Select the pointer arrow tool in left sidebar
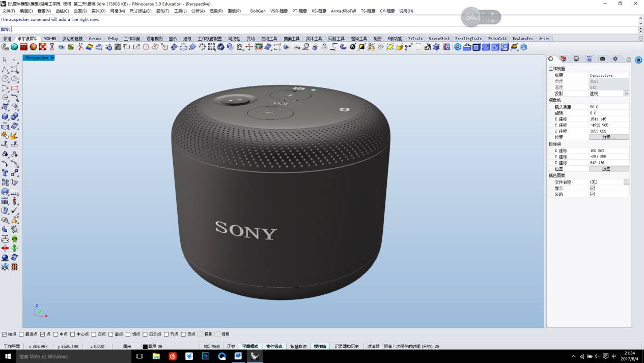This screenshot has width=644, height=363. [5, 60]
